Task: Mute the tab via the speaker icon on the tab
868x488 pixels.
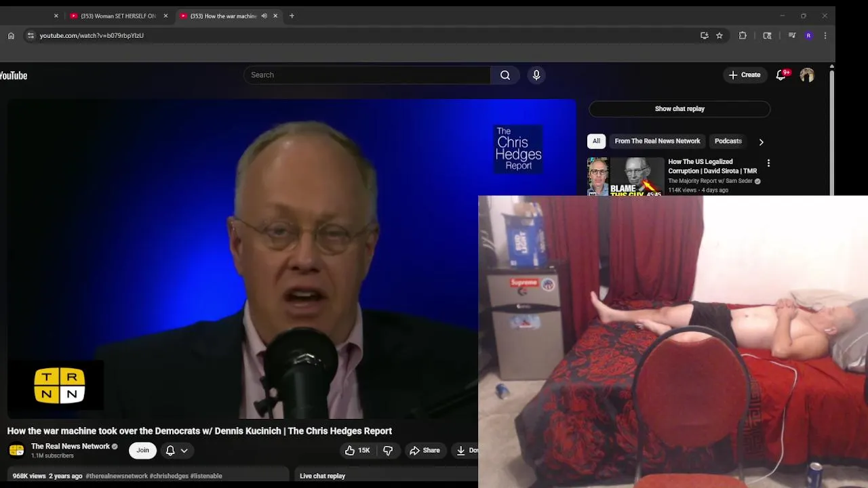Action: pyautogui.click(x=264, y=16)
